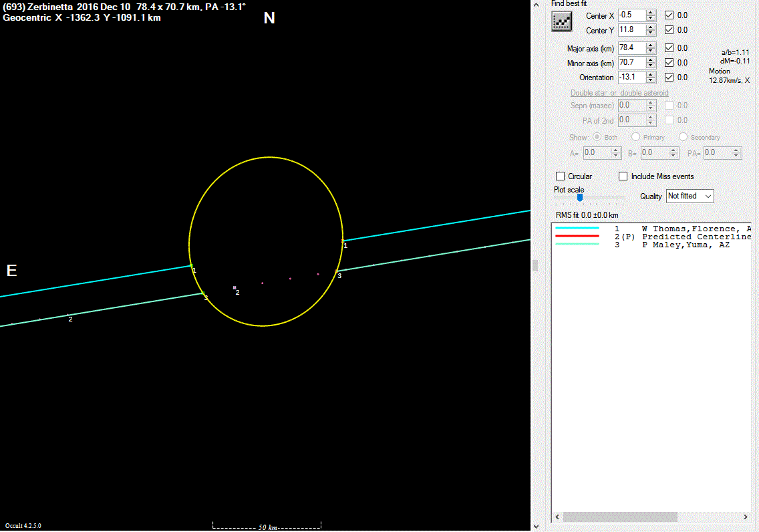The width and height of the screenshot is (759, 532).
Task: Click the PA of 2nd value field
Action: 631,120
